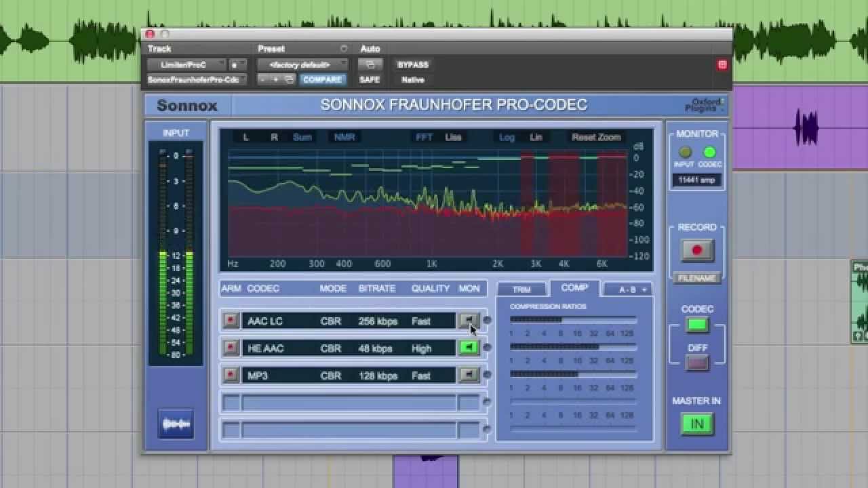This screenshot has height=488, width=868.
Task: Click the FILENAME button
Action: click(x=696, y=278)
